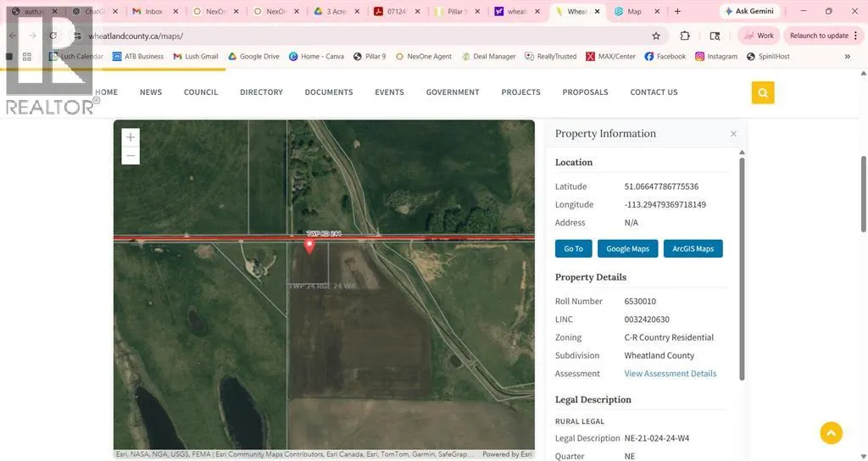
Task: Click the orange search icon in navbar
Action: [763, 92]
